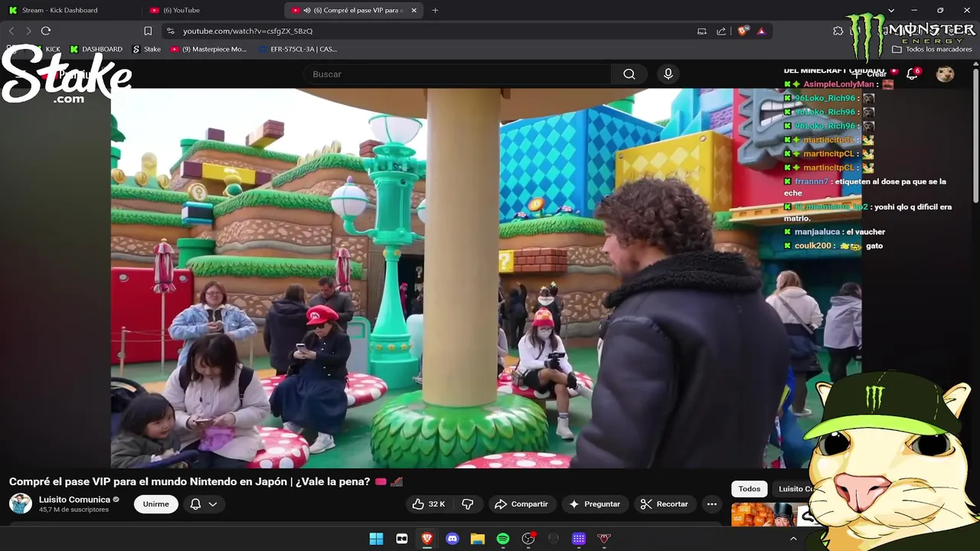
Task: Open DASHBOARD bookmark
Action: click(x=96, y=49)
